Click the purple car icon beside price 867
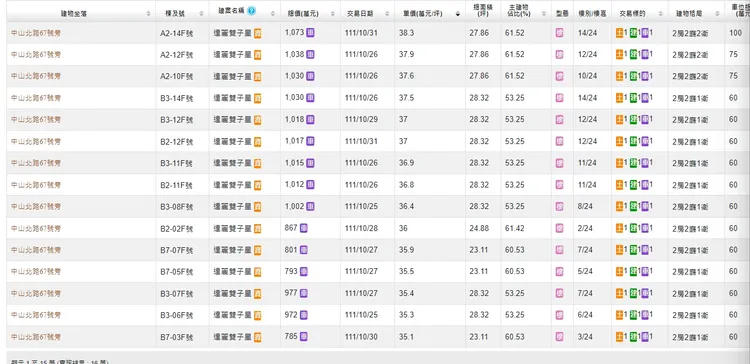This screenshot has width=750, height=364. point(303,228)
